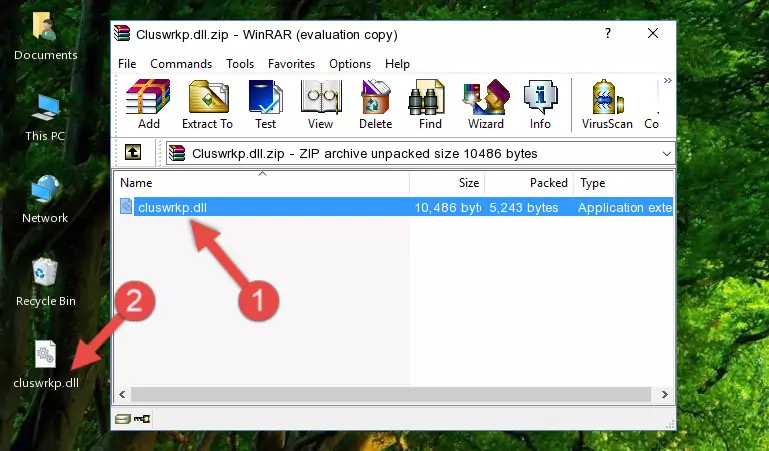The width and height of the screenshot is (769, 451).
Task: Select cluswrkp.dll in the archive list
Action: 172,208
